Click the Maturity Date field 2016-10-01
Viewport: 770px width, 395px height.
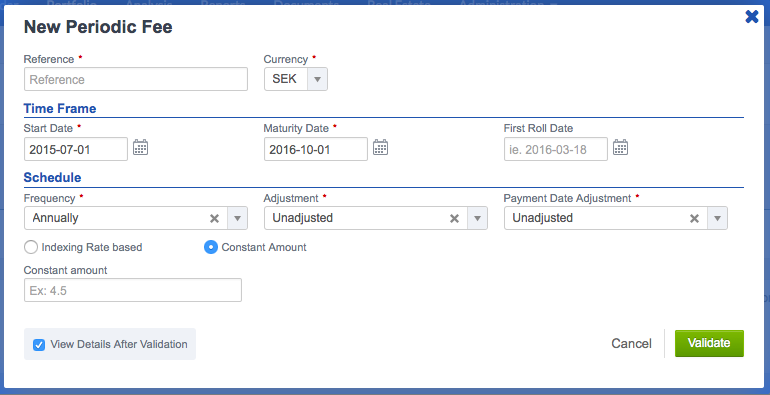pos(316,149)
